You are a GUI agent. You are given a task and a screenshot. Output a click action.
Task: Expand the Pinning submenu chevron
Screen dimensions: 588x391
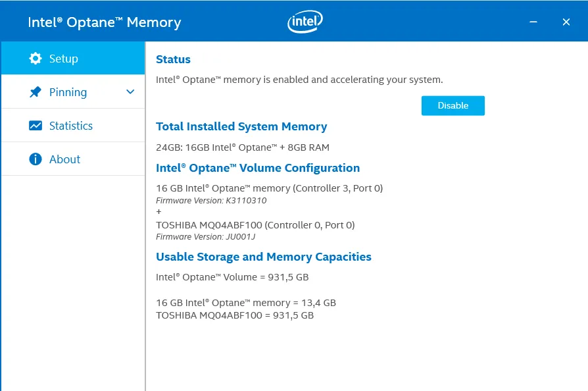(x=130, y=91)
